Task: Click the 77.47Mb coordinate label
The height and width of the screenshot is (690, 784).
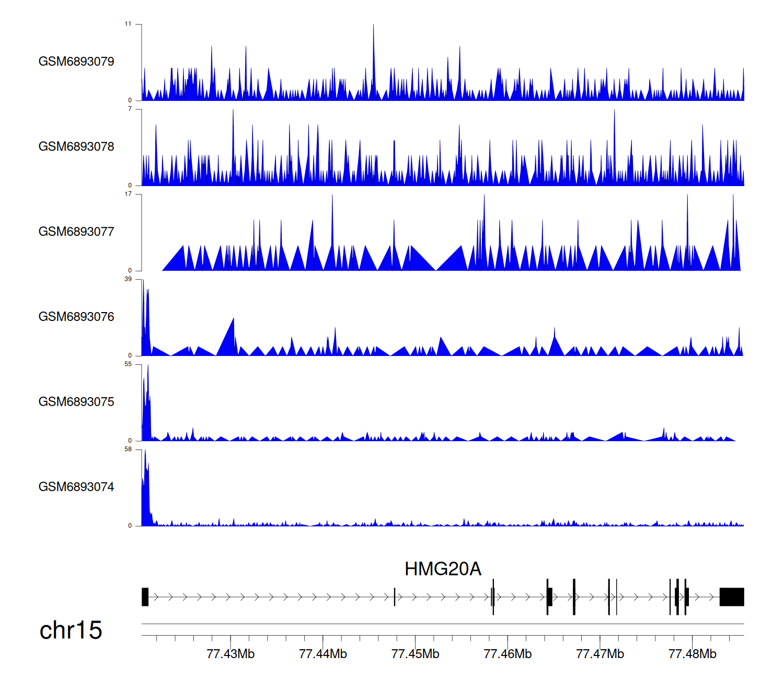Action: click(x=600, y=654)
